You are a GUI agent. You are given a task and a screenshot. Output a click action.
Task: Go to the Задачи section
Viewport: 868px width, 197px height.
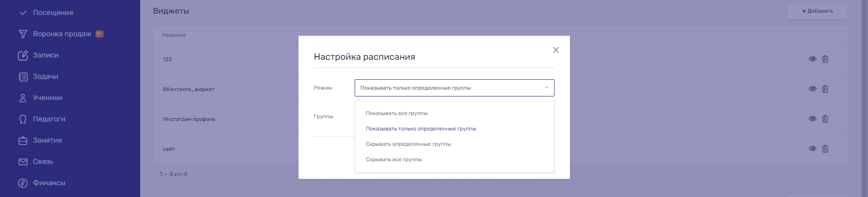pyautogui.click(x=45, y=77)
